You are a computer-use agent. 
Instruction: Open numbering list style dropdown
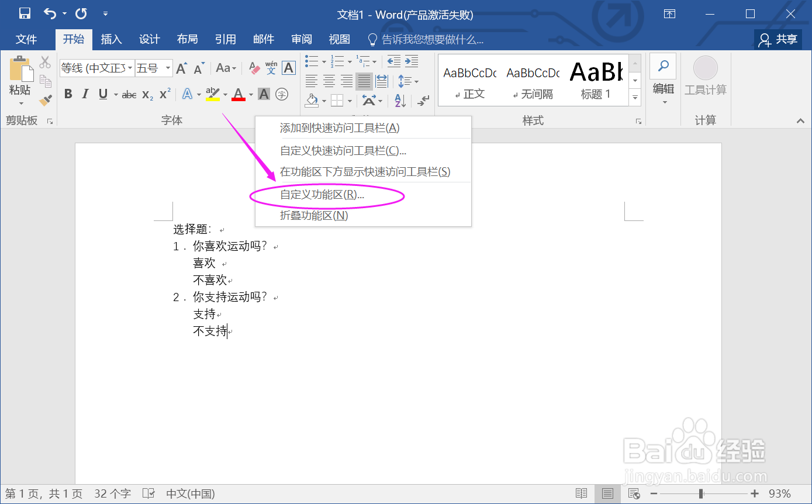[350, 61]
